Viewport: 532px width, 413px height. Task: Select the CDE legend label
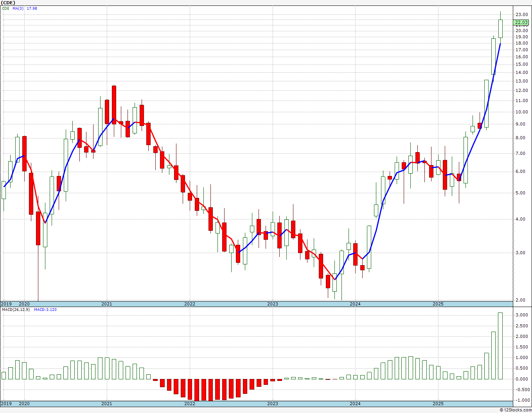click(x=5, y=9)
